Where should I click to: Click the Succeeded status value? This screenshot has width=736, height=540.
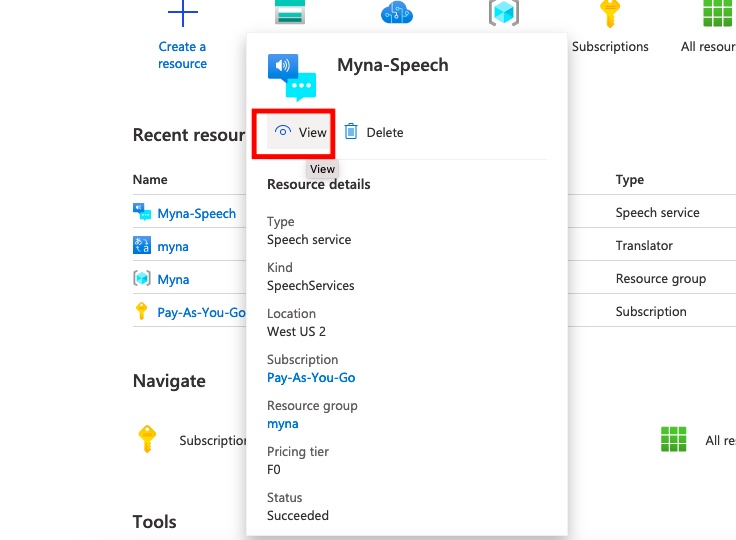click(298, 516)
